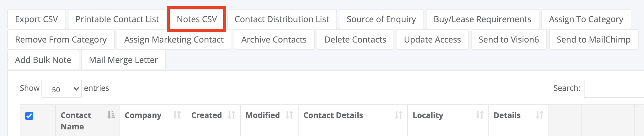This screenshot has height=136, width=644.
Task: Open Contact Distribution List
Action: point(282,19)
